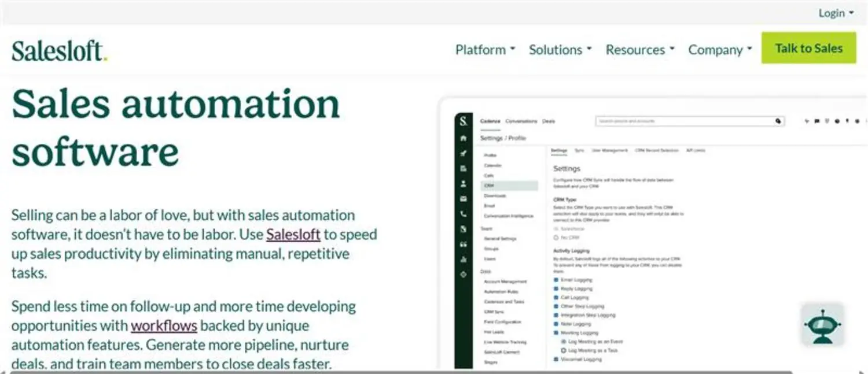Follow the workflows link in the paragraph

click(164, 325)
